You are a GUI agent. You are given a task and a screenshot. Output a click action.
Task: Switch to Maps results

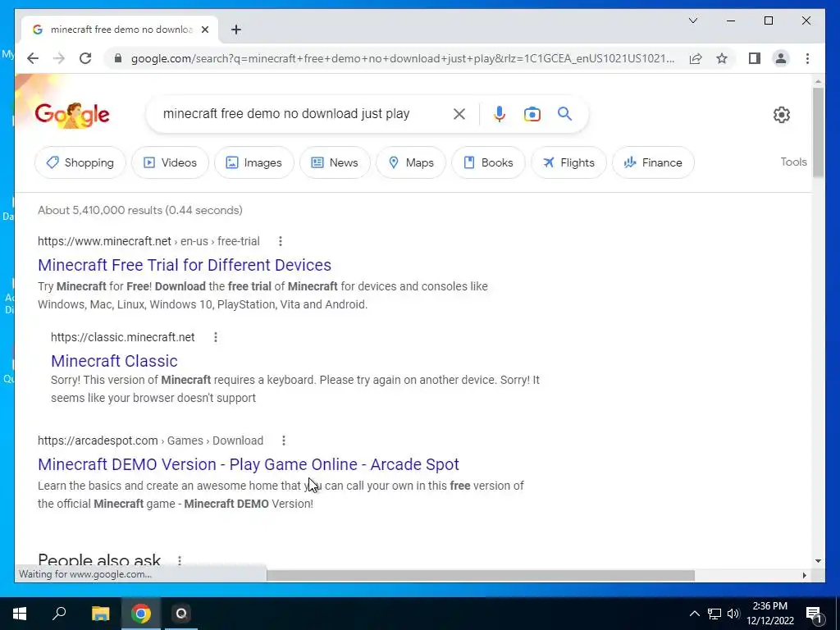(x=411, y=162)
